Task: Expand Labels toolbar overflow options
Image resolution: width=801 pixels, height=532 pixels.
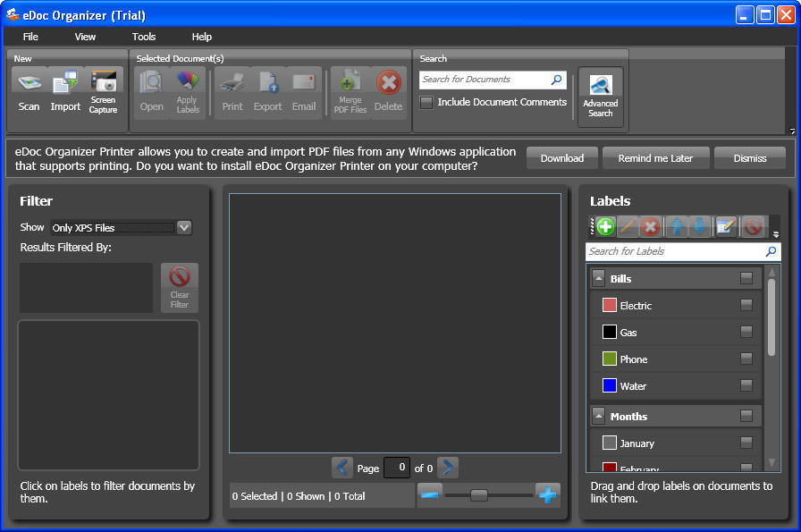Action: (x=775, y=234)
